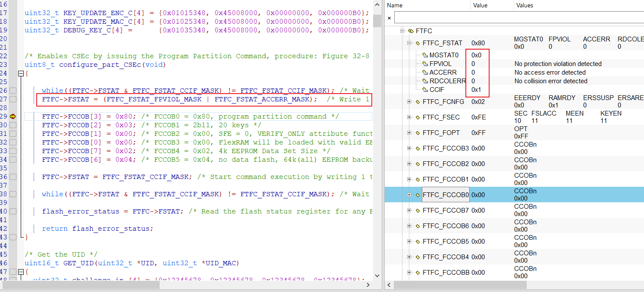Click the register filter text field
Viewport: 644px width, 292px height.
click(x=519, y=18)
